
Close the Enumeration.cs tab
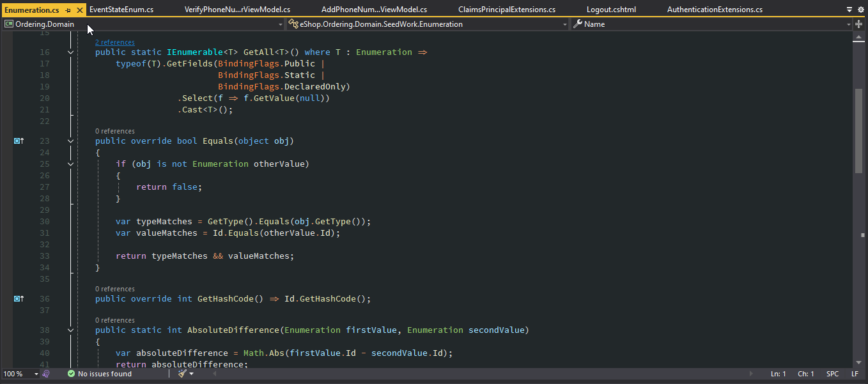[x=79, y=10]
